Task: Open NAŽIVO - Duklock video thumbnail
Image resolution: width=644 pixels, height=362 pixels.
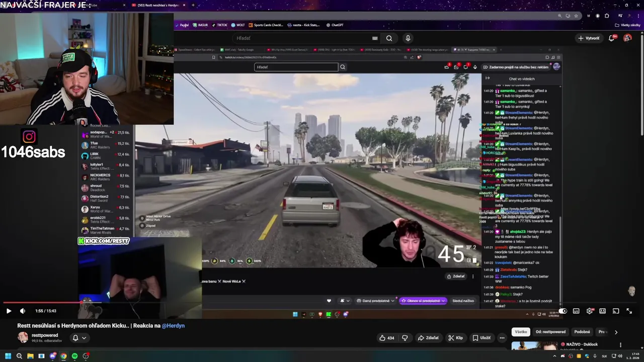Action: point(534,346)
